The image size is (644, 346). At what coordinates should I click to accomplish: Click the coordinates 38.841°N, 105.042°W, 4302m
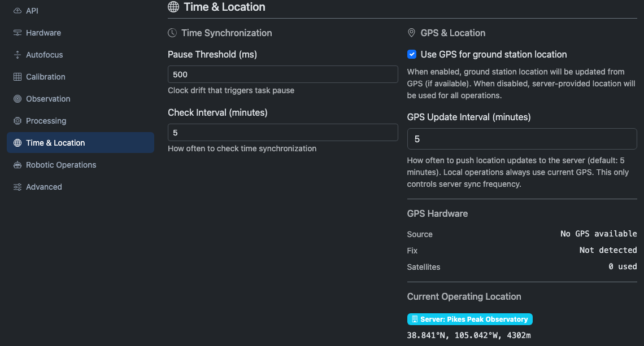(x=469, y=335)
